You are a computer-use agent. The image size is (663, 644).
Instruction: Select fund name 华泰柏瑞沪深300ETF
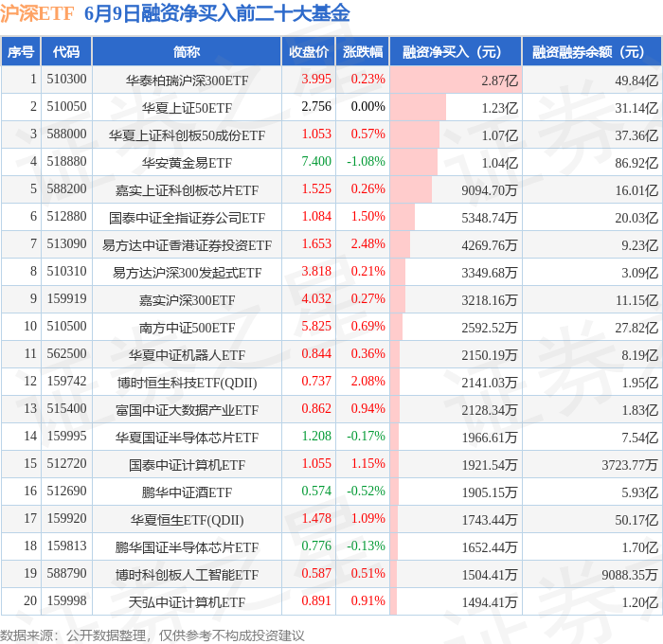[187, 80]
